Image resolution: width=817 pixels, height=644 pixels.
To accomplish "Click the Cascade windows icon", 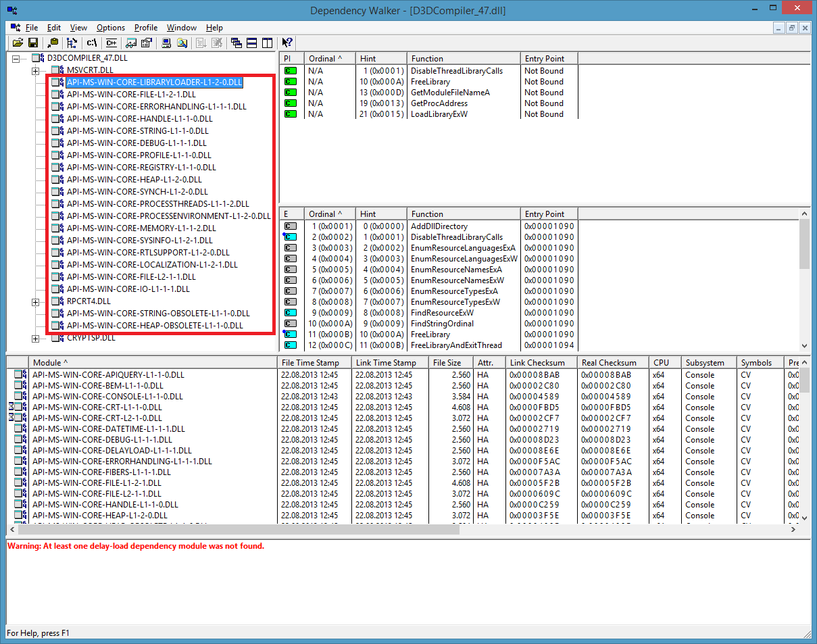I will [x=237, y=43].
